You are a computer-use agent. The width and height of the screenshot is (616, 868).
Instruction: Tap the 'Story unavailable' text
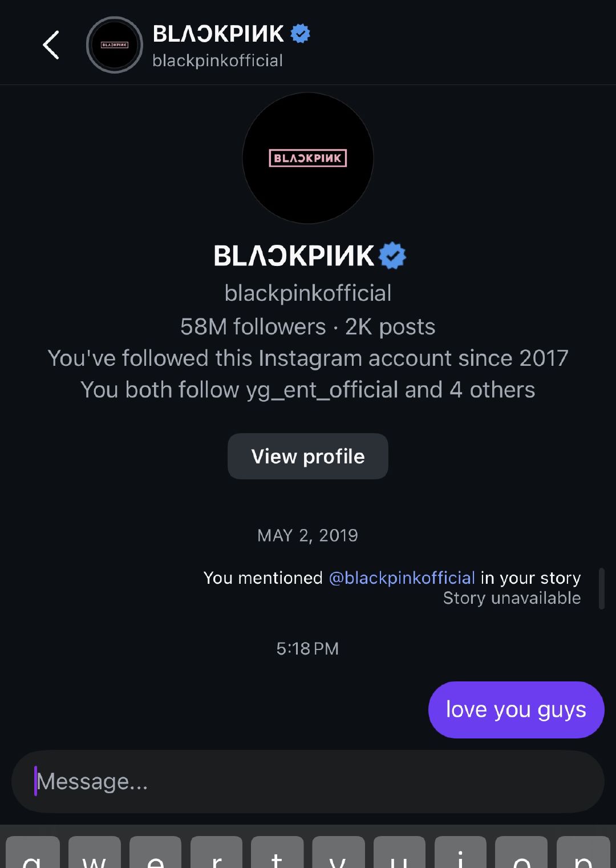(x=512, y=598)
